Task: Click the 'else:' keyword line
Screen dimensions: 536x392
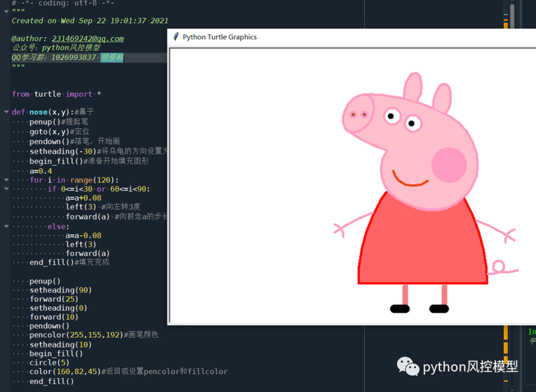Action: click(59, 226)
